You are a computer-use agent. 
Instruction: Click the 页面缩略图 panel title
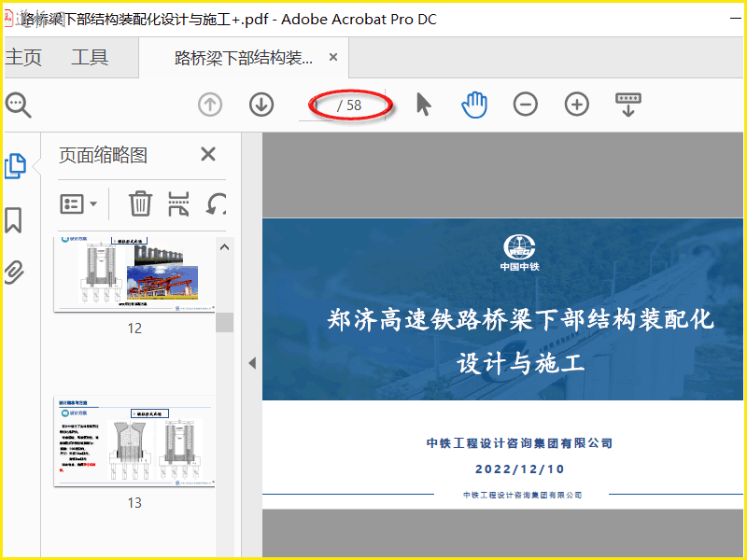click(103, 155)
